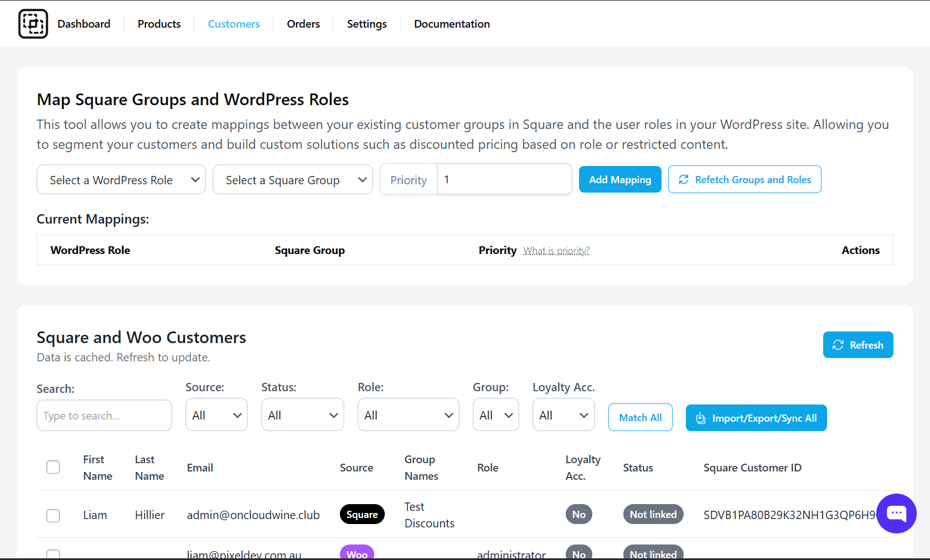Open the chat support bubble
Image resolution: width=930 pixels, height=560 pixels.
tap(896, 514)
